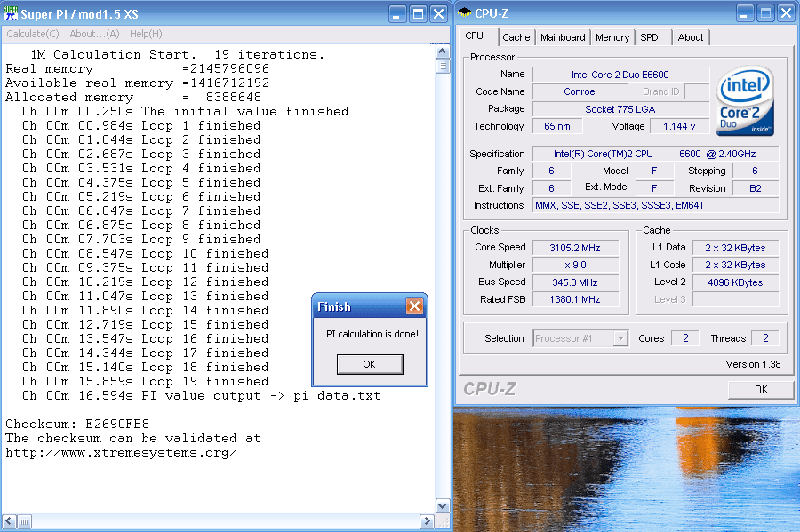This screenshot has width=800, height=532.
Task: Click the http://www.xtremesystems.org/ text
Action: (x=122, y=452)
